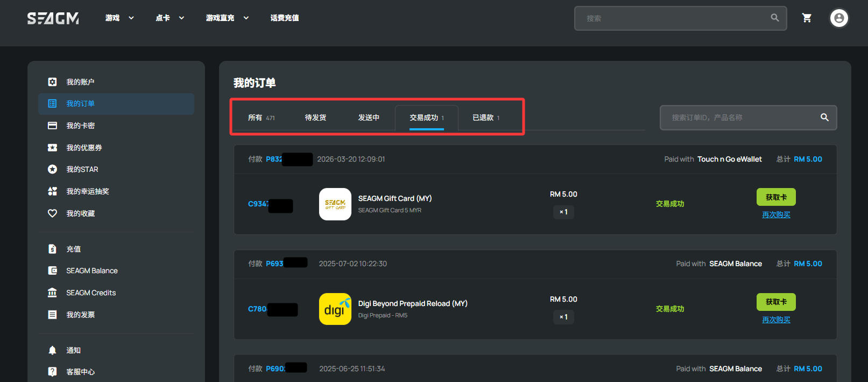This screenshot has width=868, height=382.
Task: Click the SEAGM Gift Card (MY) product title
Action: point(395,198)
